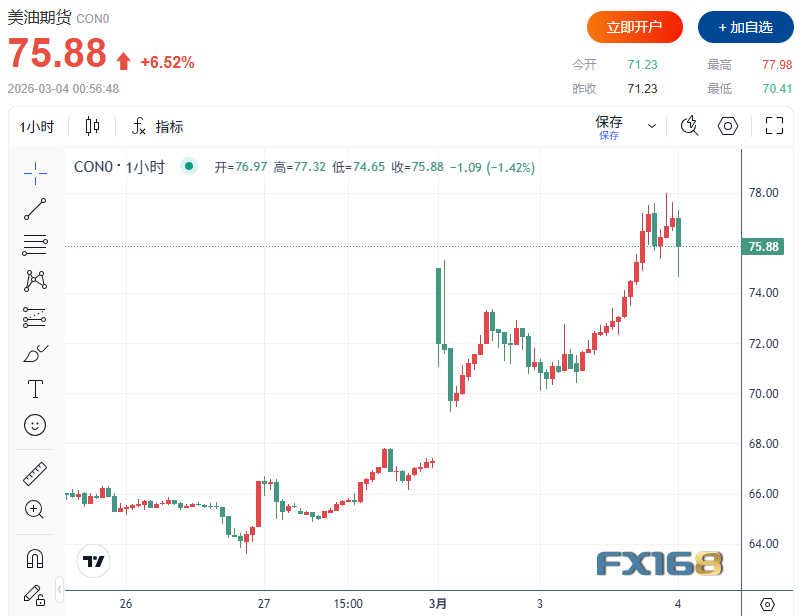
Task: Open the emoji icons tool
Action: 35,425
